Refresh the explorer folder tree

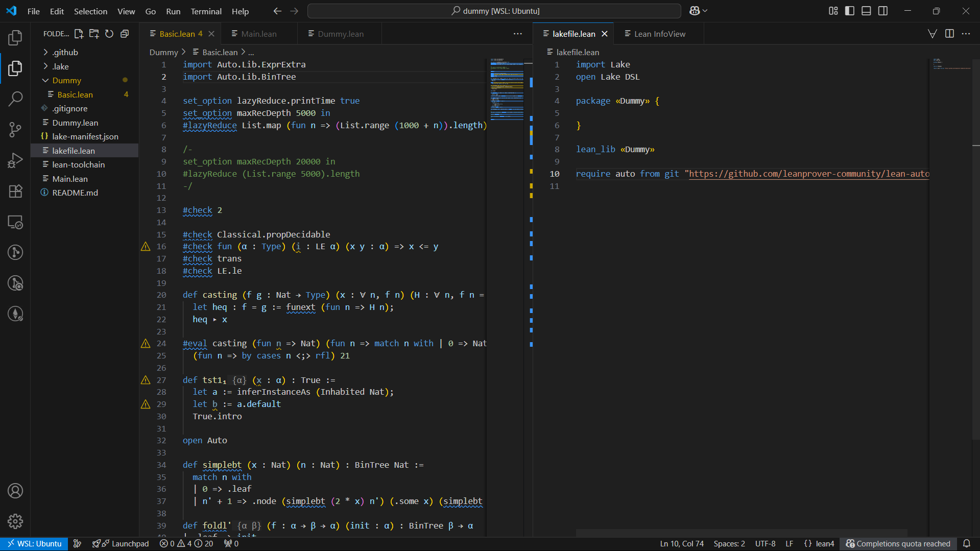click(109, 34)
